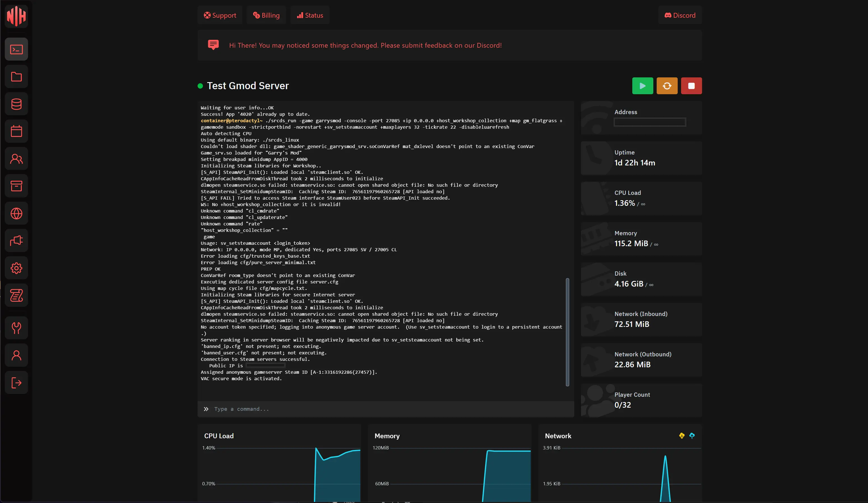Click the feedback announcement banner text
Screen dimensions: 868x503
pos(365,45)
